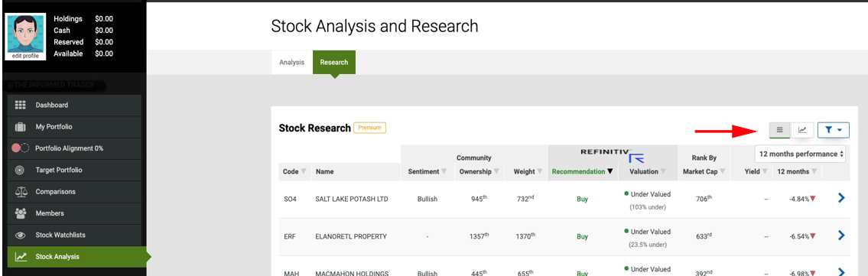This screenshot has height=276, width=868.
Task: Click the -4.84% performance value
Action: (x=799, y=199)
